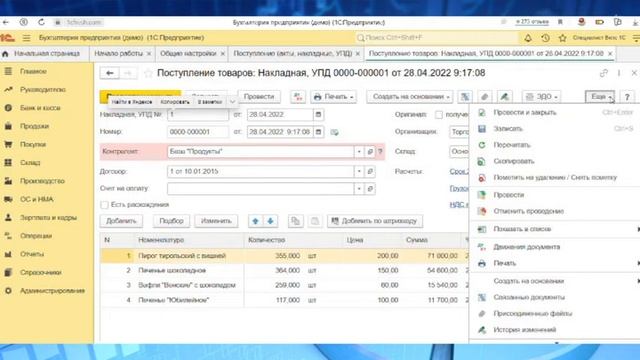Viewport: 640px width, 360px height.
Task: Go back with the left arrow button
Action: [109, 73]
